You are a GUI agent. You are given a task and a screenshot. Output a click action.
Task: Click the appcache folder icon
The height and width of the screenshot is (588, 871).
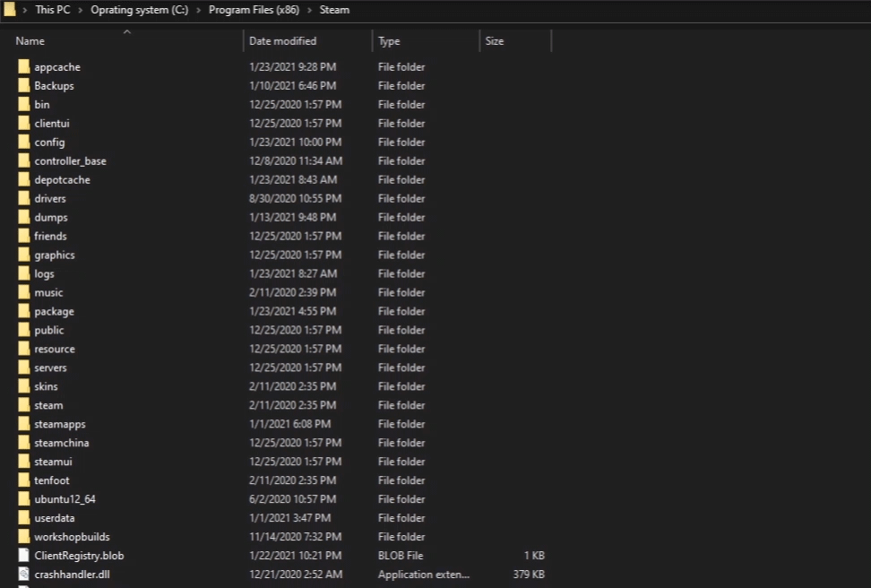point(23,67)
